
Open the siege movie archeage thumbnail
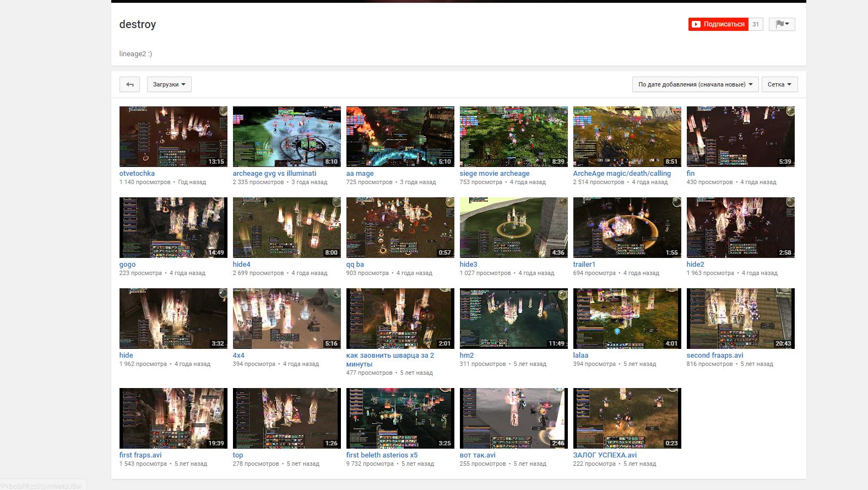pyautogui.click(x=514, y=137)
